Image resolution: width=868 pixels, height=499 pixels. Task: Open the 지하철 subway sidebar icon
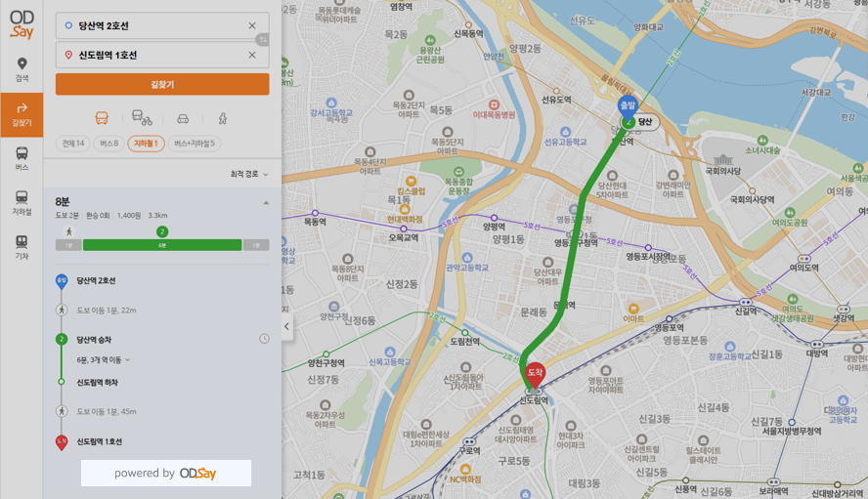tap(22, 203)
